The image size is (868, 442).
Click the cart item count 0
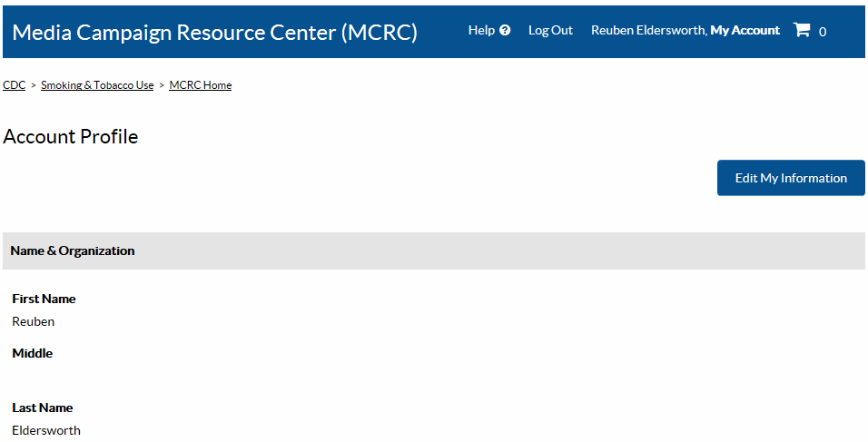[x=823, y=32]
